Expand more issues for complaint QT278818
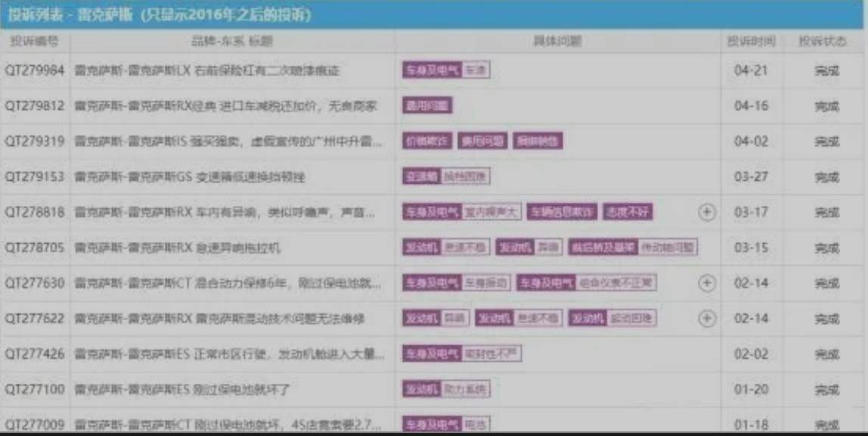This screenshot has height=436, width=868. [706, 213]
